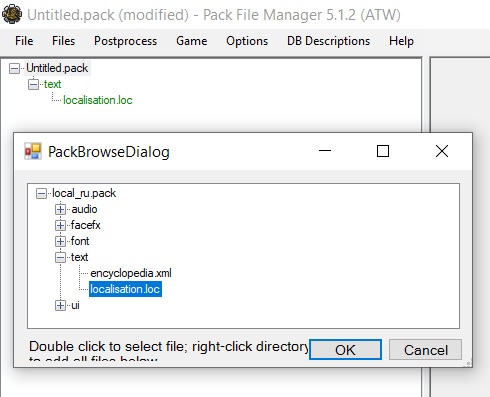Open the DB Descriptions menu
The width and height of the screenshot is (490, 397).
click(328, 41)
